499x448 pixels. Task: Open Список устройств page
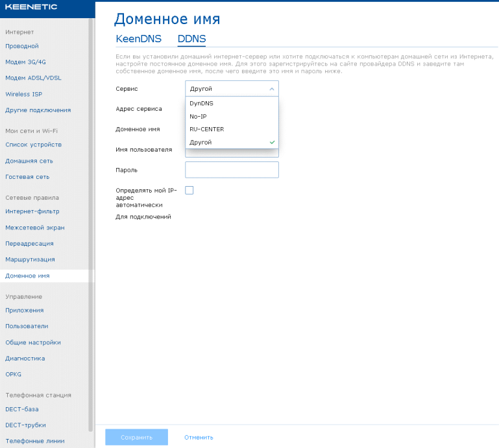point(33,145)
